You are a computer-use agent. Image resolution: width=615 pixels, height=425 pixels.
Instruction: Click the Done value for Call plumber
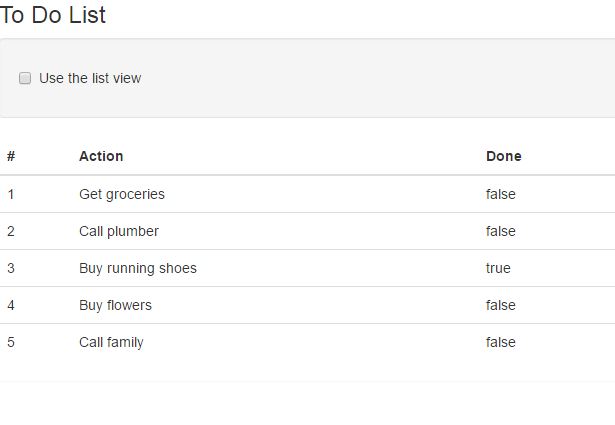pos(501,231)
